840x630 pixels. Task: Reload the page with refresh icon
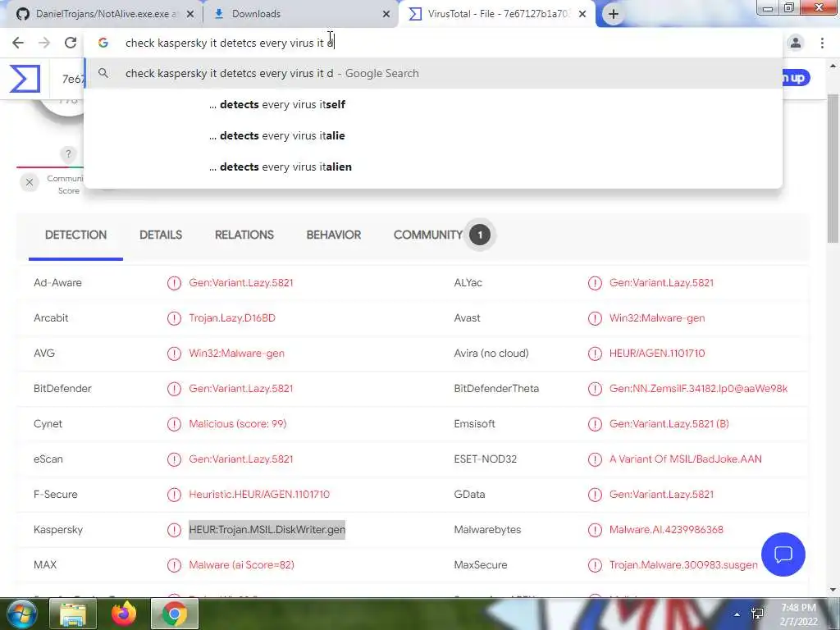[x=71, y=43]
